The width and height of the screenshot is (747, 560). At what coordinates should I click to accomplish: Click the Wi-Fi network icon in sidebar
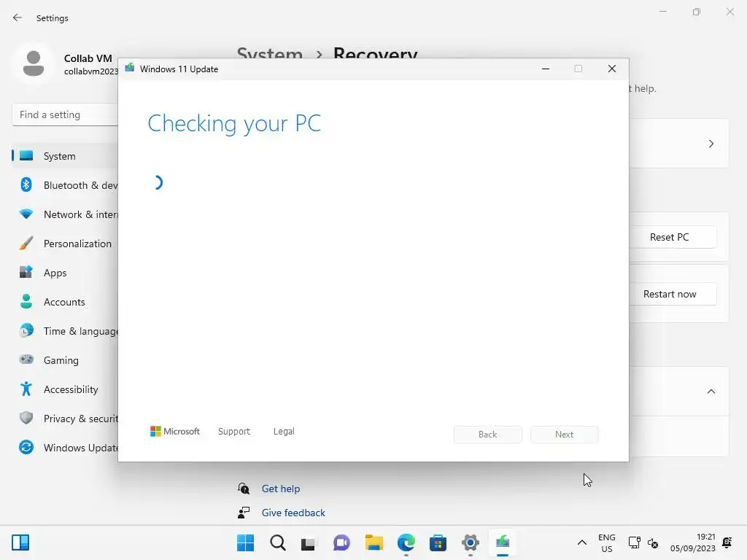[26, 214]
